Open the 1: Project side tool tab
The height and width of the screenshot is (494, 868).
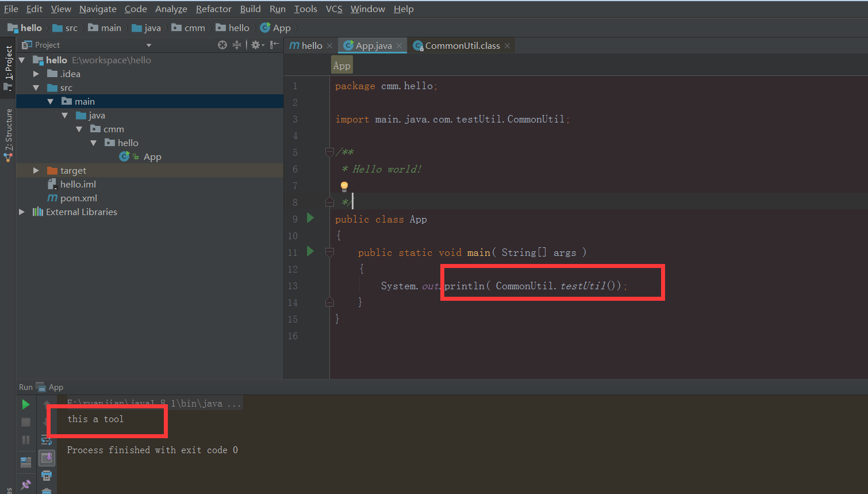(8, 67)
